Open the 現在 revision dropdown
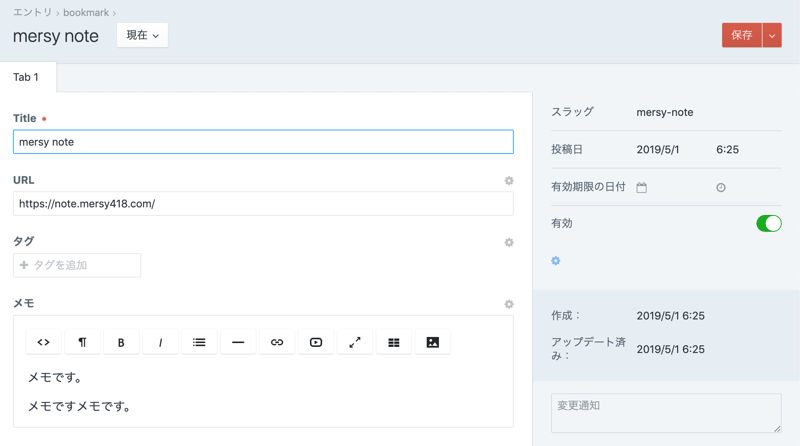 [x=142, y=35]
